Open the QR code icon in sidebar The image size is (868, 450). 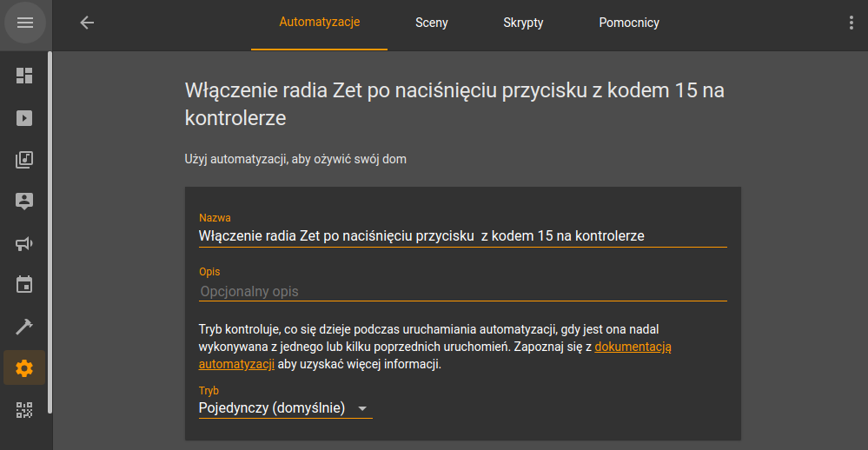click(24, 410)
